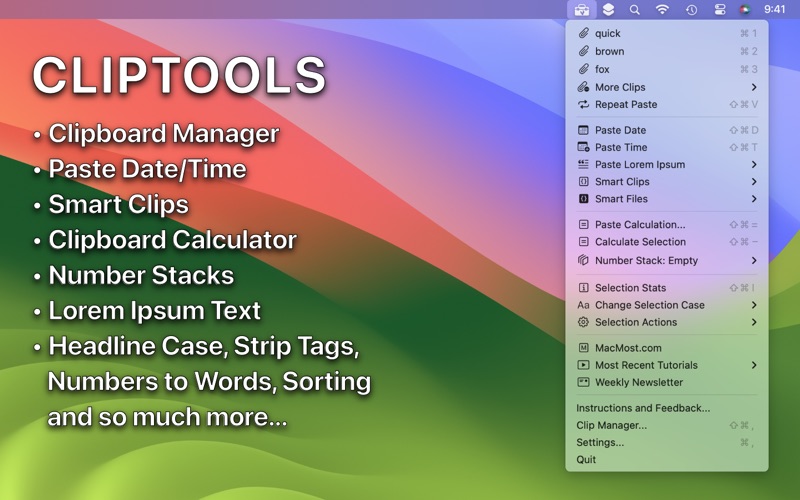Click the Calculate Selection icon
Viewport: 800px width, 500px height.
(x=583, y=242)
